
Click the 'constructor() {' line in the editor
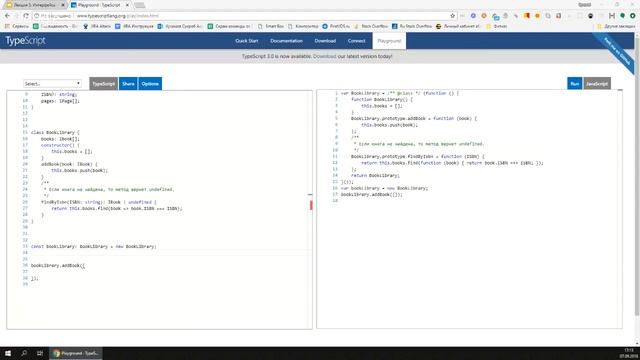point(60,145)
